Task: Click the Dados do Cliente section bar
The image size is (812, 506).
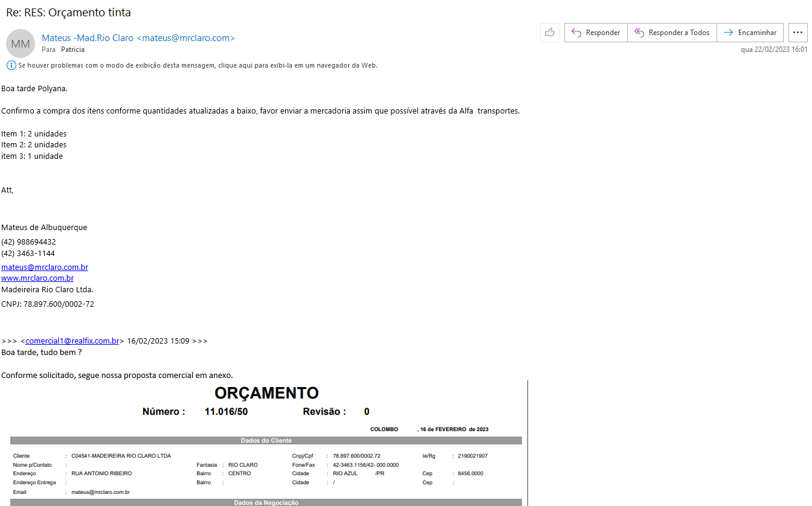Action: pos(266,441)
